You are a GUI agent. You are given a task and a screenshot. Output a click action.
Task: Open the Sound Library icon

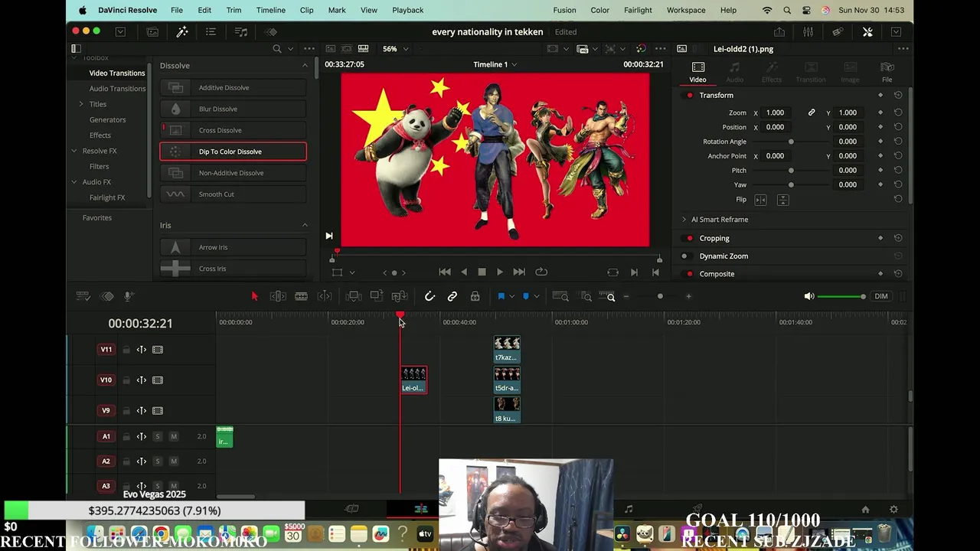point(240,31)
